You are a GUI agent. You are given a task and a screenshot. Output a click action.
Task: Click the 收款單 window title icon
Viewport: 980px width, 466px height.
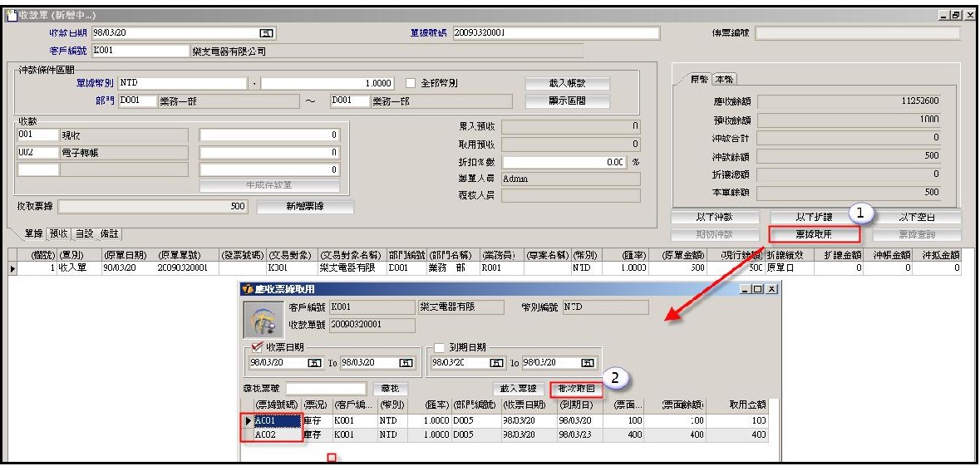click(x=12, y=16)
